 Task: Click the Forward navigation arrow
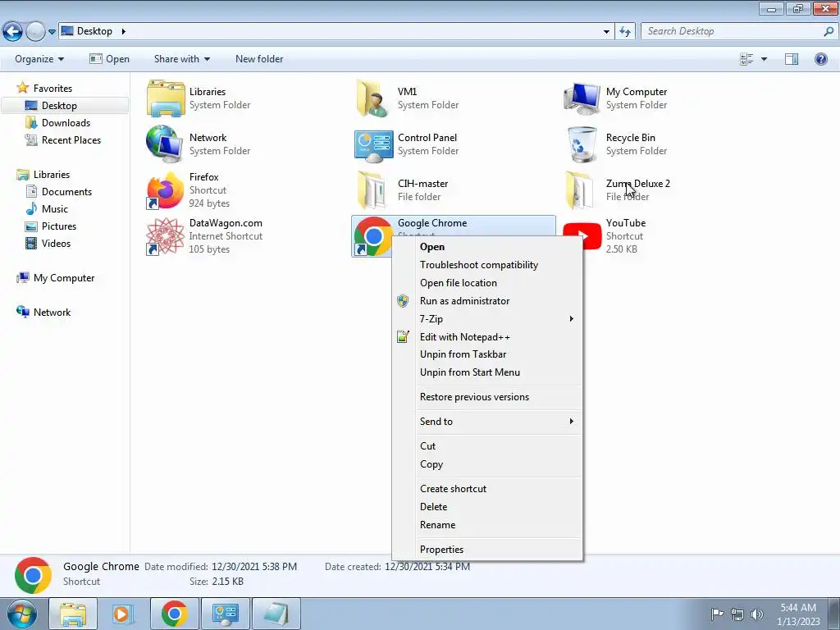tap(35, 32)
